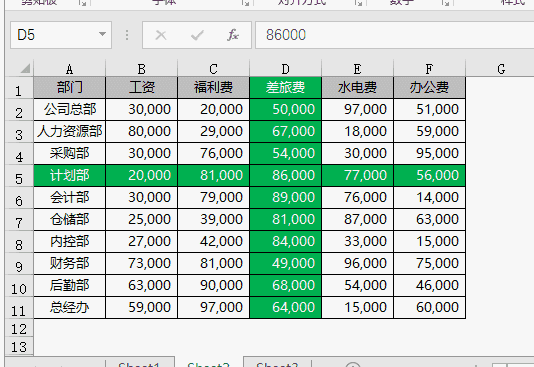Select the 财务部 cell
The image size is (534, 367).
[69, 264]
